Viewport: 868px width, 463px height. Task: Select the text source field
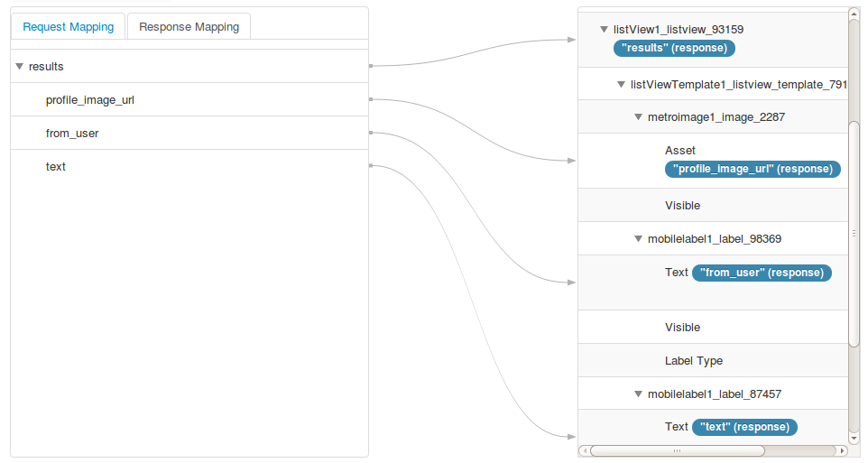(x=56, y=167)
